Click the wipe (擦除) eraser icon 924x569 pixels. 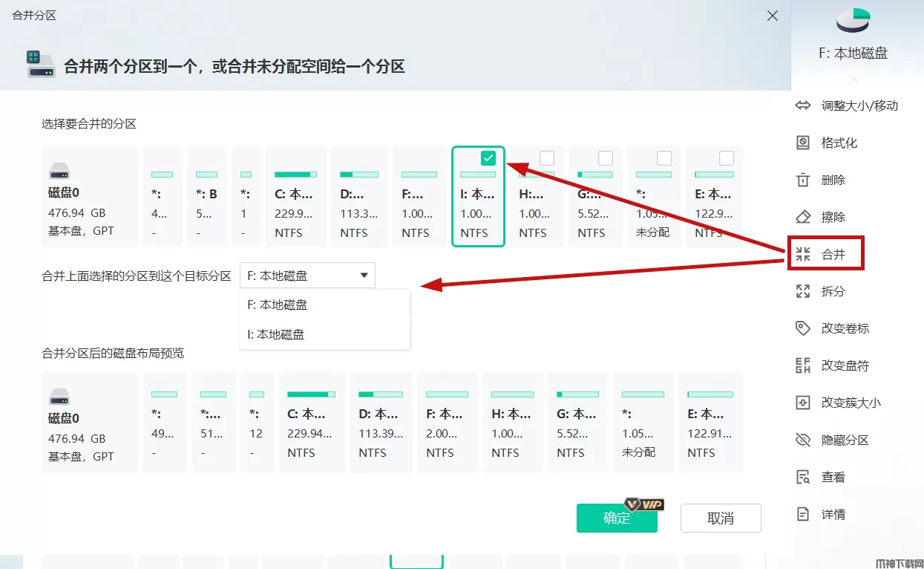[x=802, y=217]
